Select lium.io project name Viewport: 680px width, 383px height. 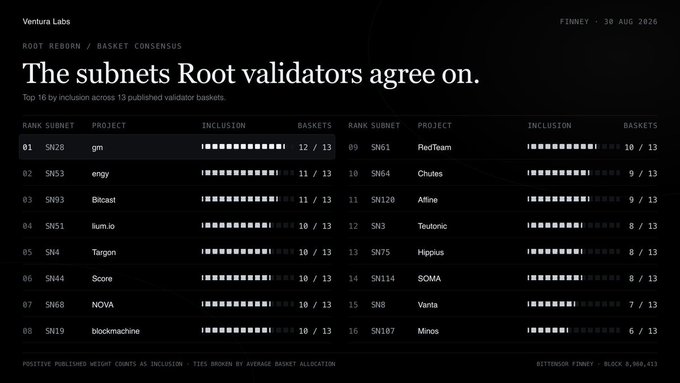pyautogui.click(x=103, y=226)
